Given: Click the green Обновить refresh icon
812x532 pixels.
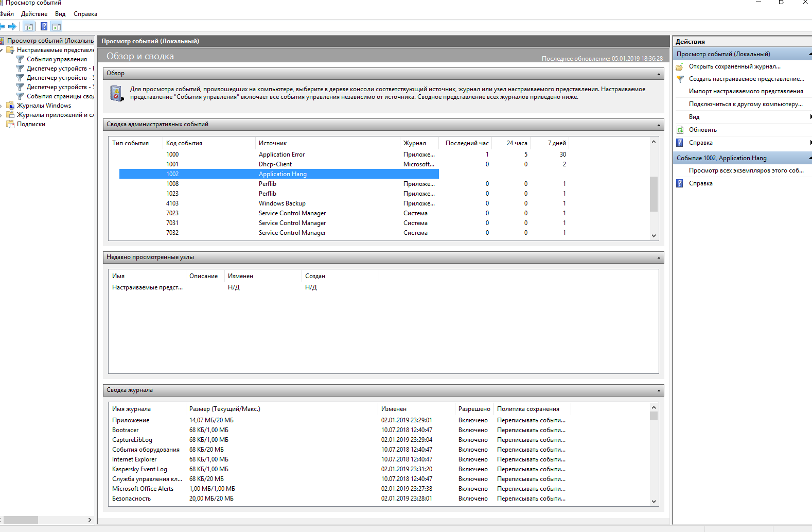Looking at the screenshot, I should point(680,130).
